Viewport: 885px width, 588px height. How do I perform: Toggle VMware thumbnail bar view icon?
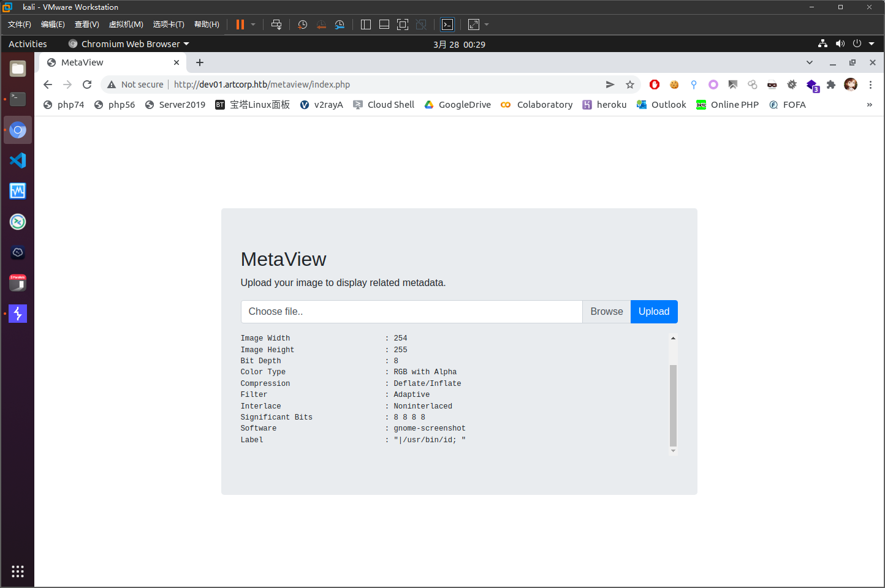tap(384, 24)
